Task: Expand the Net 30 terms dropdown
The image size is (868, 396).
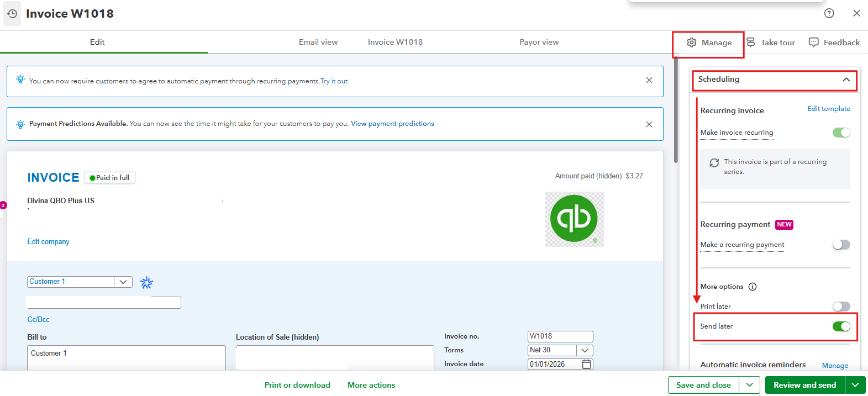Action: [585, 350]
